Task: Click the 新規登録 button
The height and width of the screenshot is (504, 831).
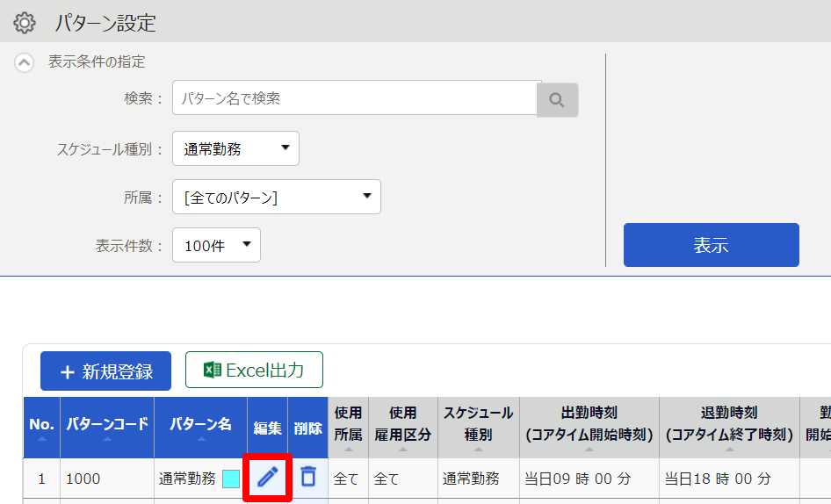Action: click(x=106, y=371)
